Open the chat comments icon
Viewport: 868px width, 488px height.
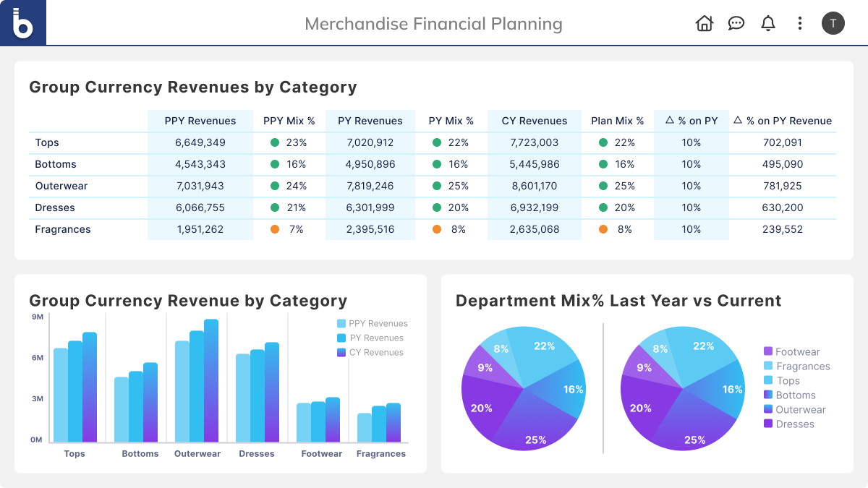736,23
